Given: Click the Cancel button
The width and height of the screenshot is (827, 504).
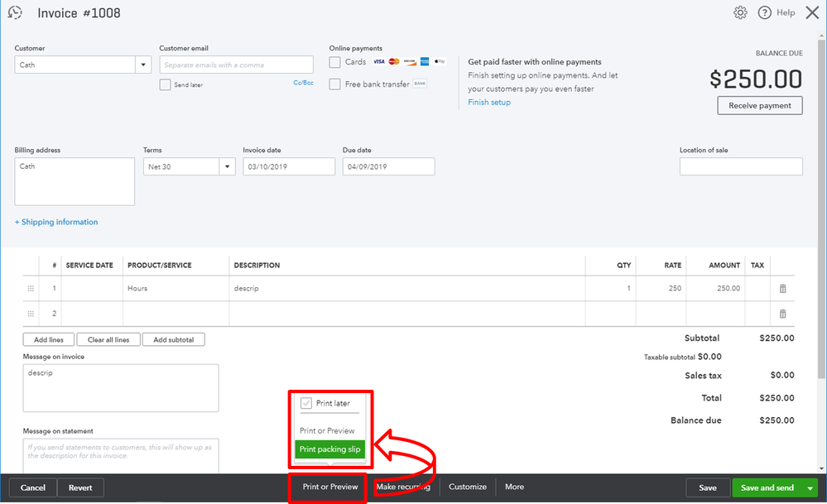Looking at the screenshot, I should click(x=33, y=487).
